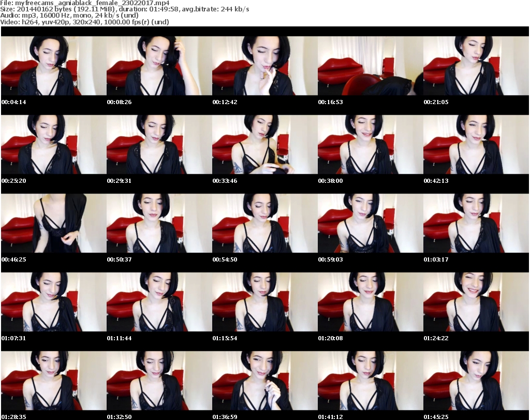Select the thumbnail at 00:42:13
530x420 pixels.
pyautogui.click(x=476, y=144)
